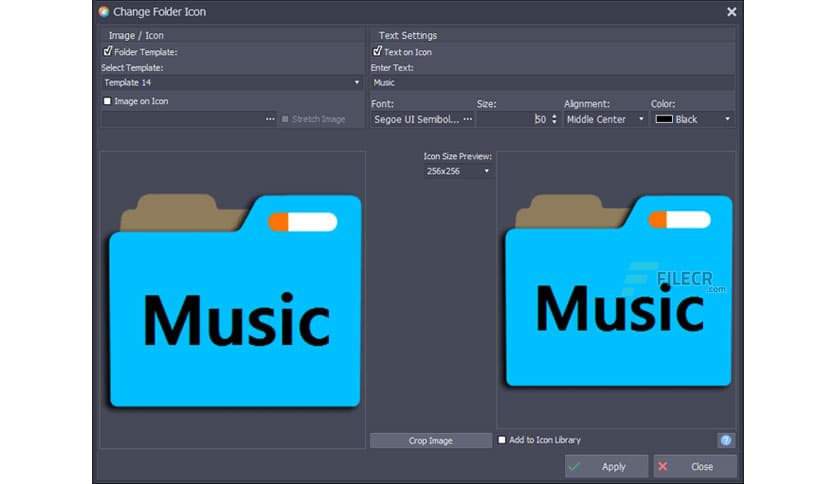Open the Black color dropdown
The width and height of the screenshot is (836, 484).
pos(693,119)
